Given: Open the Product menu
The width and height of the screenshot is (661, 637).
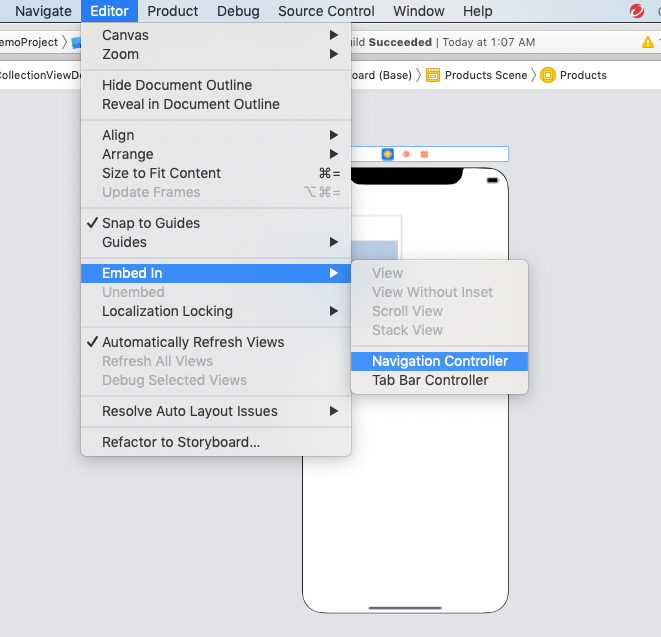Looking at the screenshot, I should pyautogui.click(x=172, y=11).
